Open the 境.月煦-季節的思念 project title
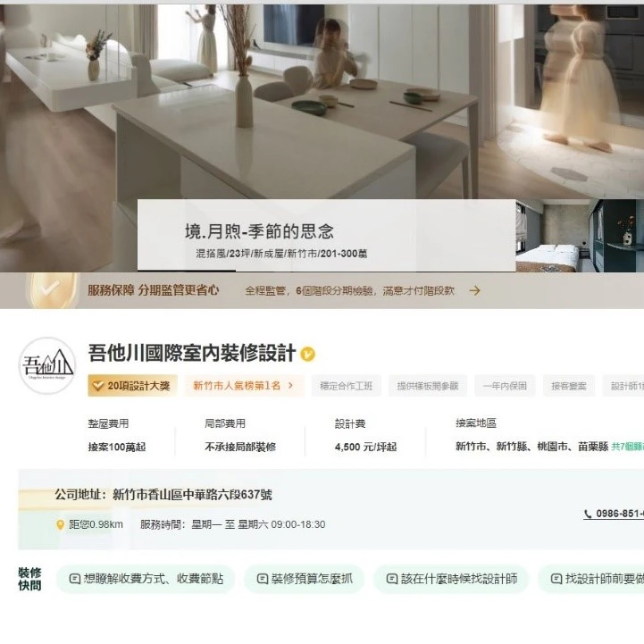The height and width of the screenshot is (644, 644). click(259, 231)
